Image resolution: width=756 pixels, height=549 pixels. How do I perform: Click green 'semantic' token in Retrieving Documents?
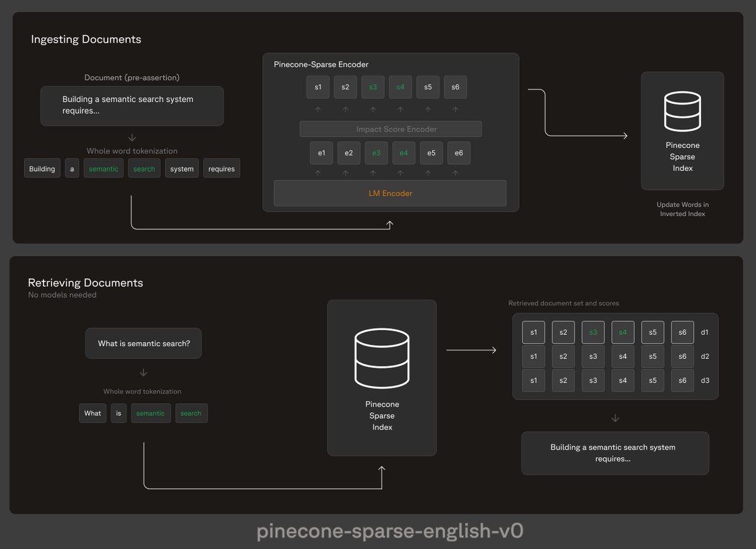coord(151,413)
